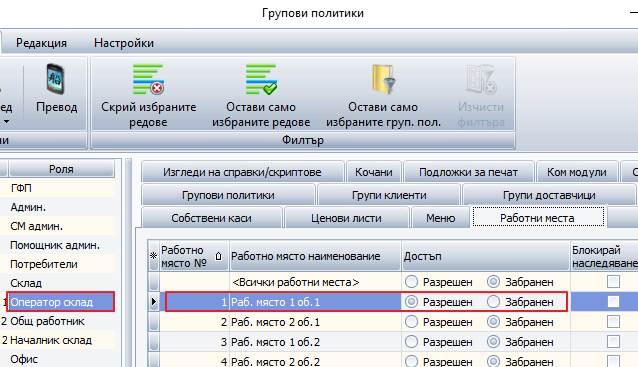The image size is (638, 367).
Task: Tick Блокирай наследяване for Всички работни места
Action: click(613, 282)
